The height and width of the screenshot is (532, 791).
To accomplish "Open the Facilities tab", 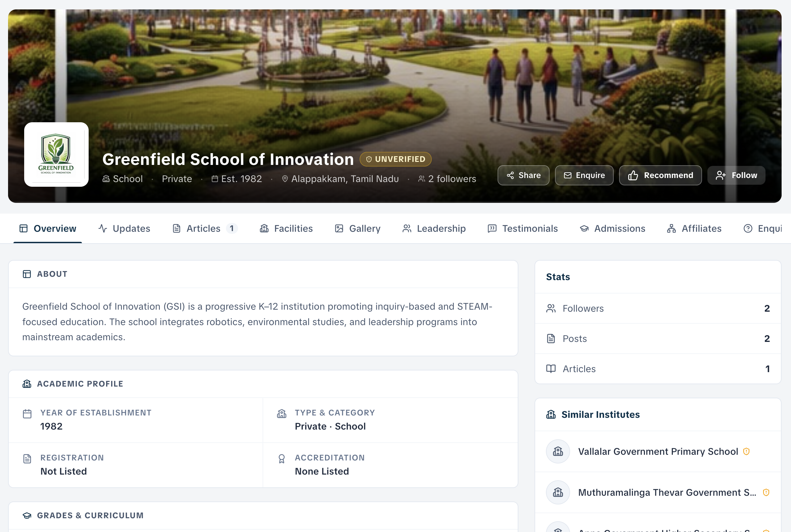I will (293, 228).
